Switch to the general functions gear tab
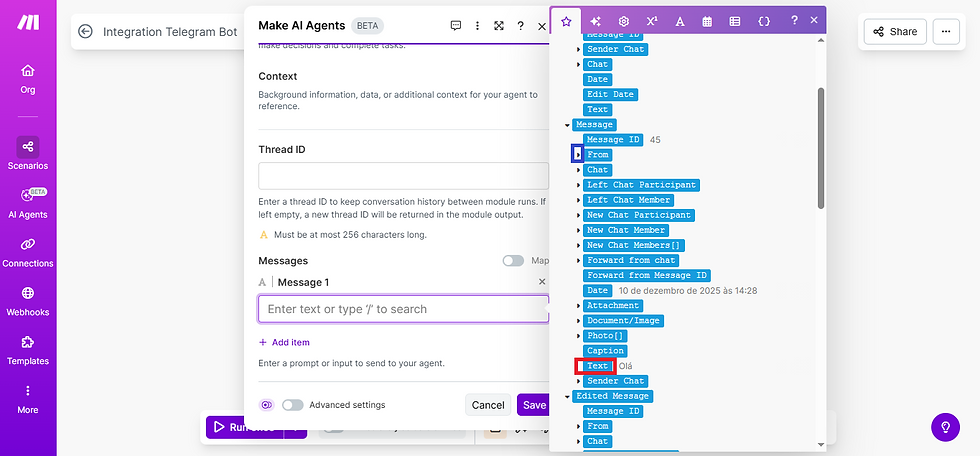Viewport: 980px width, 456px height. [x=624, y=21]
